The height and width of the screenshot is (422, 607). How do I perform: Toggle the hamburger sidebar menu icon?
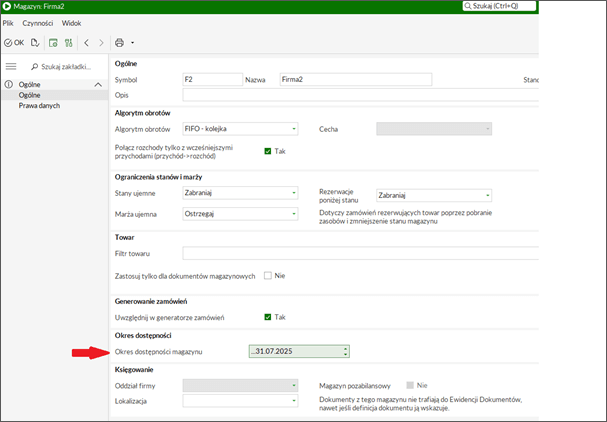[x=11, y=66]
